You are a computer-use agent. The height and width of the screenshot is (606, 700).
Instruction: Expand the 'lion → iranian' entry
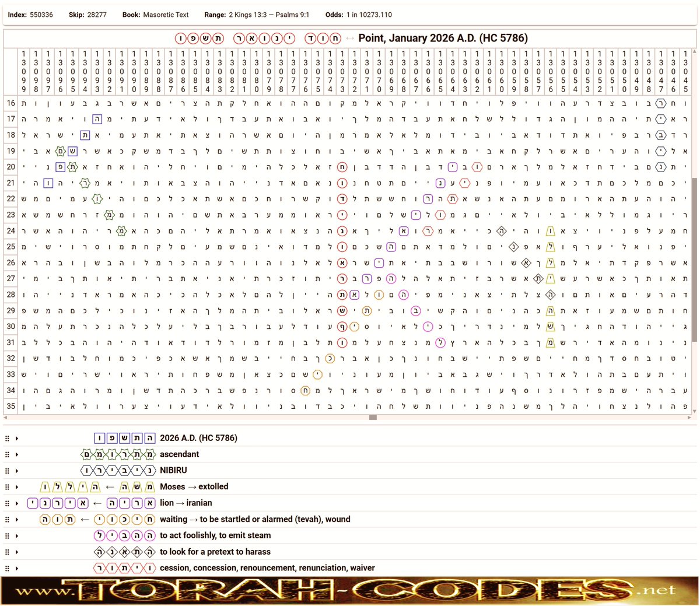tap(17, 503)
